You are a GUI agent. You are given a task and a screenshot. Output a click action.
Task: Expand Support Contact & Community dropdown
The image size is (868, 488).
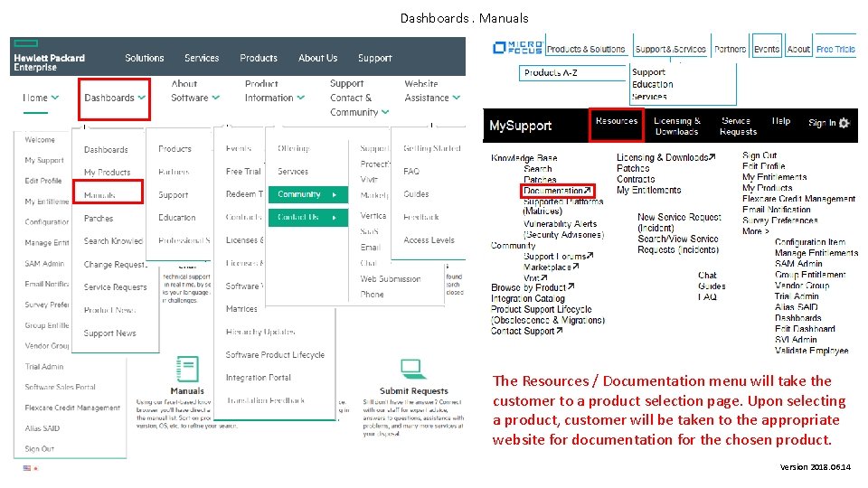pyautogui.click(x=359, y=98)
